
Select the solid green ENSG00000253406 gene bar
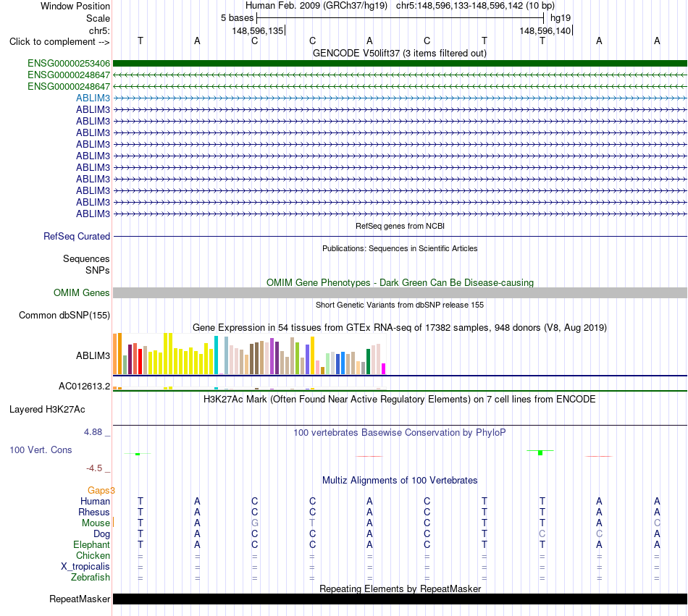400,63
